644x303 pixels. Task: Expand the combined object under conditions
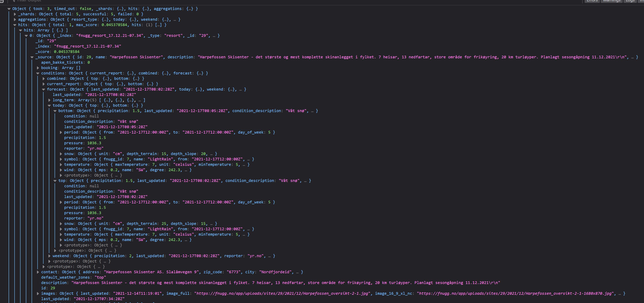[x=44, y=79]
